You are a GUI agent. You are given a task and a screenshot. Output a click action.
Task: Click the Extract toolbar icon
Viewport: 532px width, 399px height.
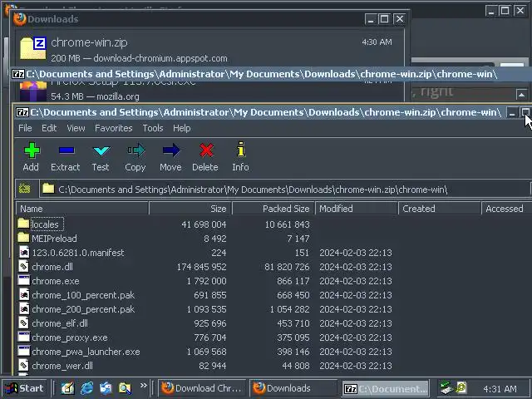click(x=66, y=150)
